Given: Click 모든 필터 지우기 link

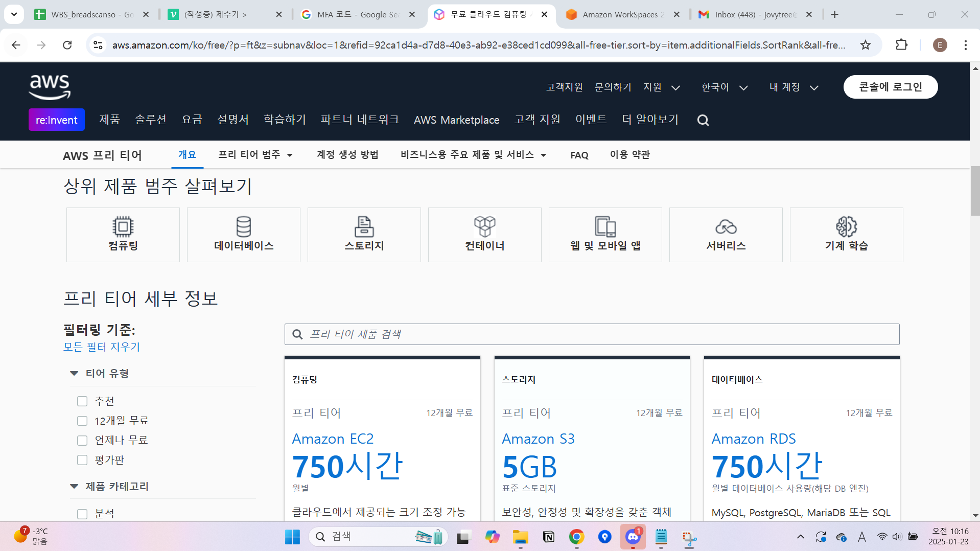Looking at the screenshot, I should [102, 347].
